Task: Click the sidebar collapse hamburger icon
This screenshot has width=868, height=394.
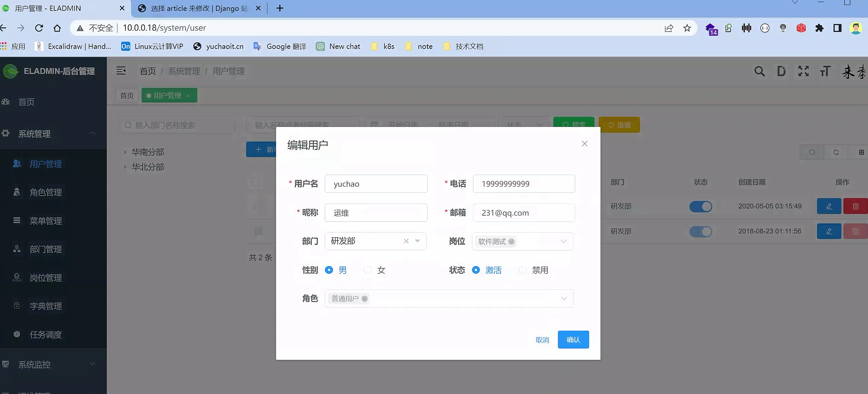Action: [x=121, y=71]
